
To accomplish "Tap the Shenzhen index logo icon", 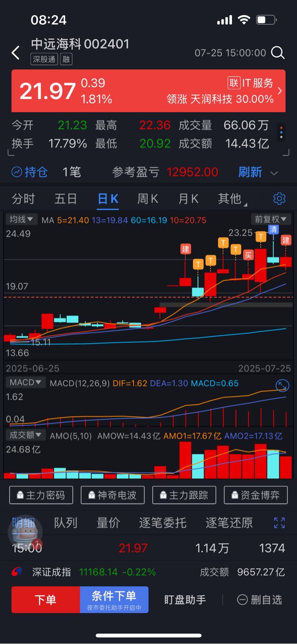I will pyautogui.click(x=16, y=572).
